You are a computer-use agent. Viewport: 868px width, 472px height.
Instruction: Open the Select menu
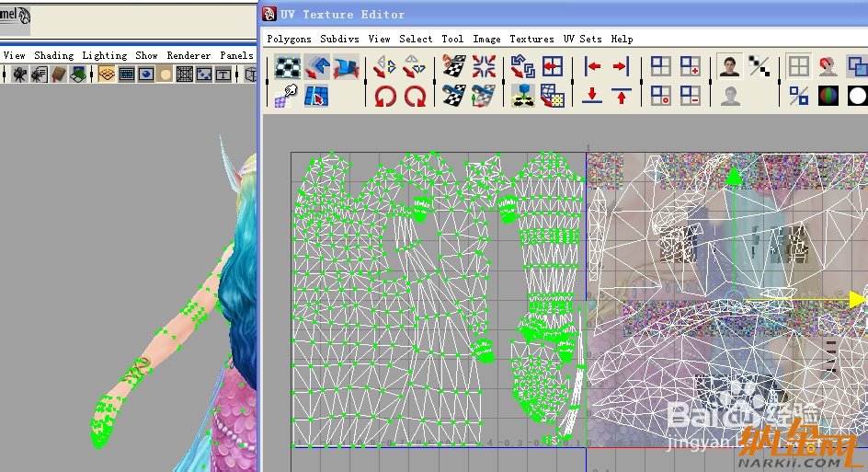click(416, 39)
